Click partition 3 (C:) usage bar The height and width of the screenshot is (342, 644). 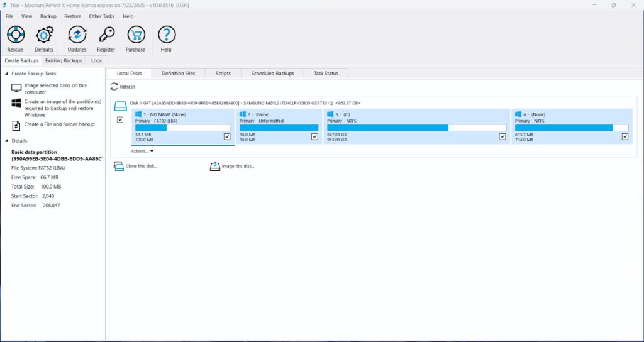pyautogui.click(x=416, y=128)
